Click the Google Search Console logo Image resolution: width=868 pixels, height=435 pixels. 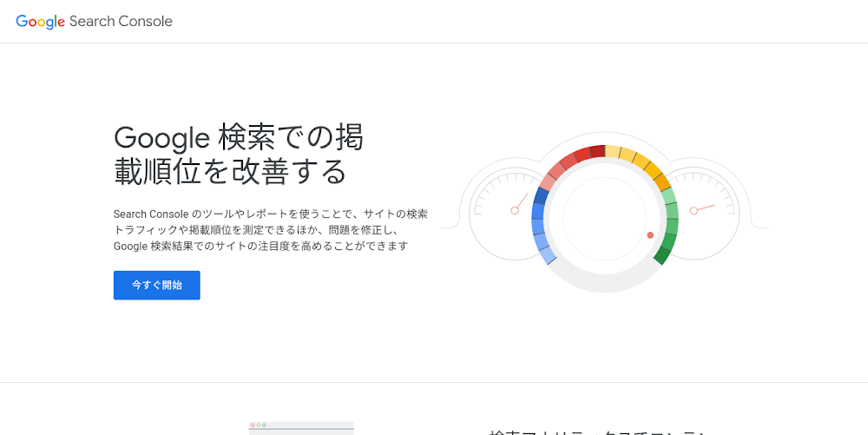(94, 21)
